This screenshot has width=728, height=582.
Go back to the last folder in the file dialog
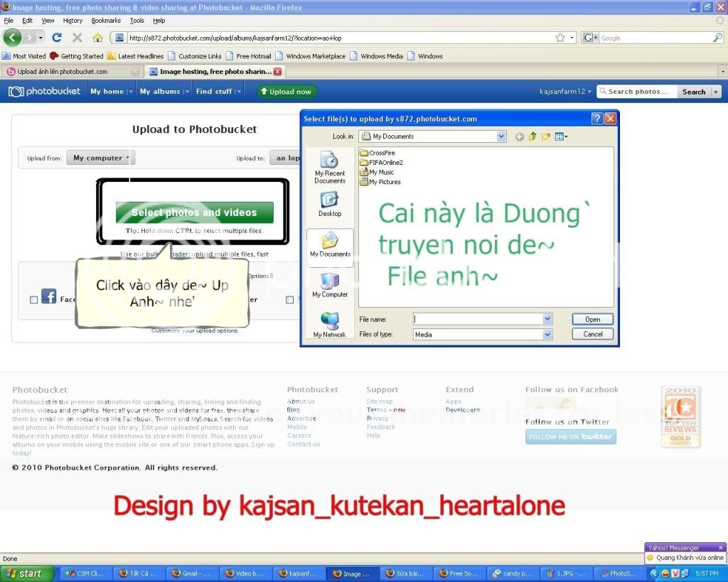520,136
